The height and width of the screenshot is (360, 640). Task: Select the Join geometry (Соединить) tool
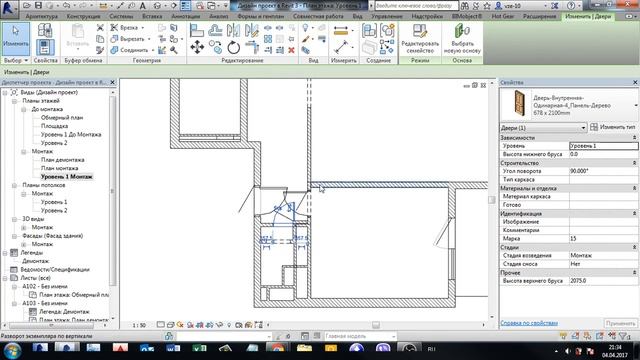131,50
